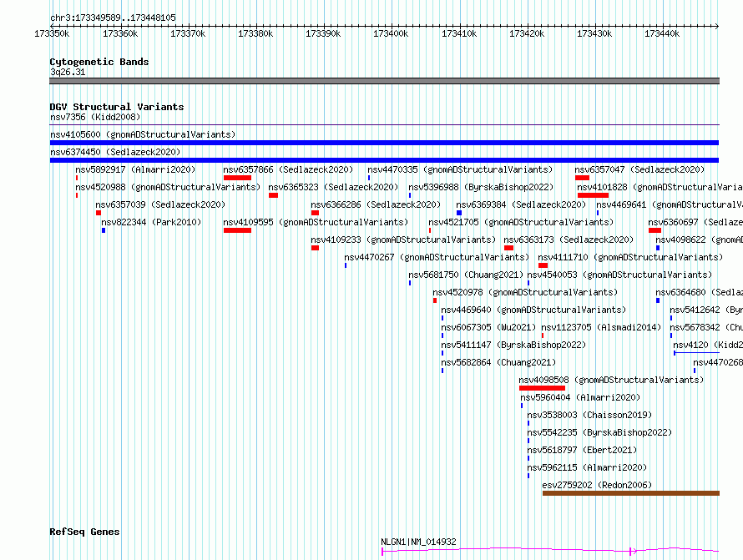Click the red marker of nsv6366286
The width and height of the screenshot is (743, 560).
[x=315, y=213]
